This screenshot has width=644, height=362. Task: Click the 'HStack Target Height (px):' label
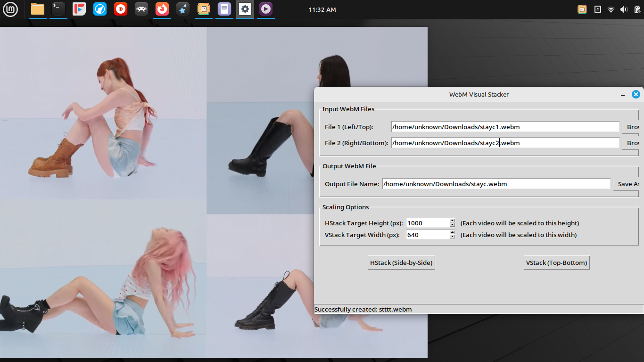[364, 223]
